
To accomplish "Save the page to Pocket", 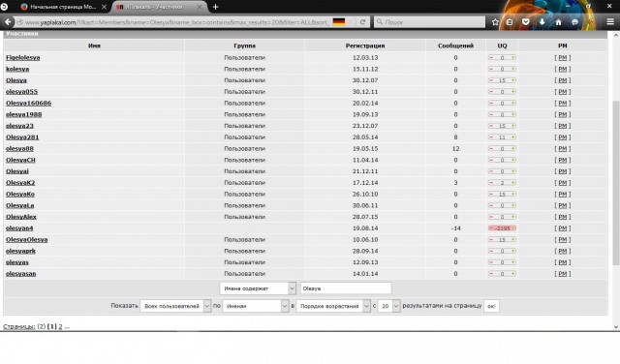I will [525, 22].
